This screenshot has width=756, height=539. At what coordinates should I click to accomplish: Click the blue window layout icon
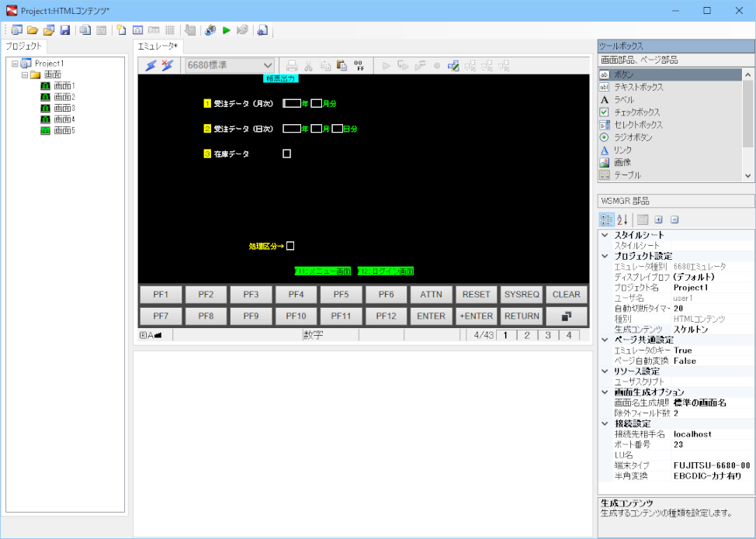137,30
